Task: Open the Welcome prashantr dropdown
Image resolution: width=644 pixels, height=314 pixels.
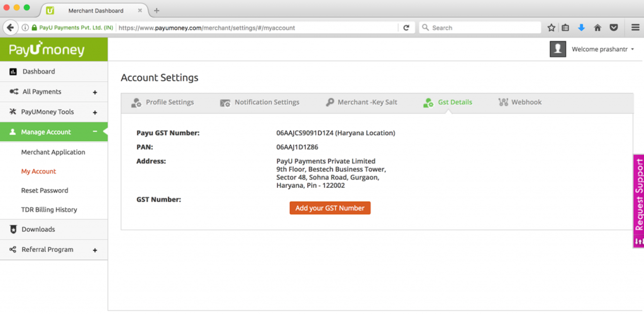Action: pyautogui.click(x=603, y=49)
